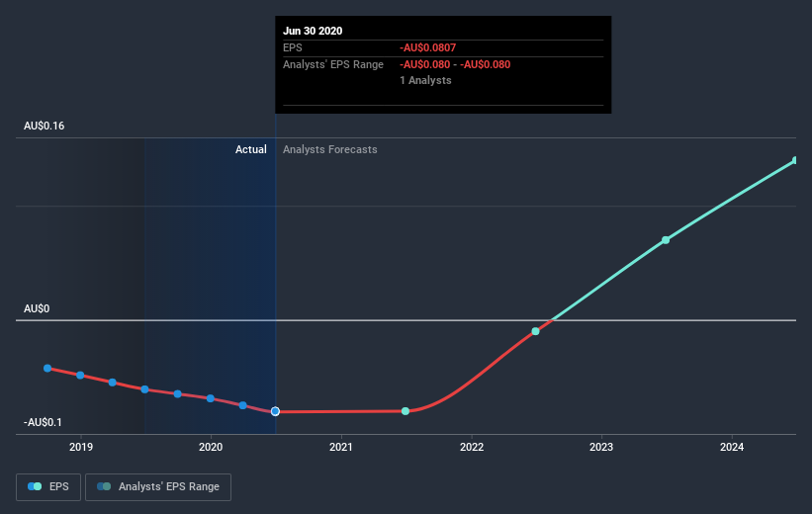
Task: Click the 2023 x-axis label
Action: click(601, 447)
